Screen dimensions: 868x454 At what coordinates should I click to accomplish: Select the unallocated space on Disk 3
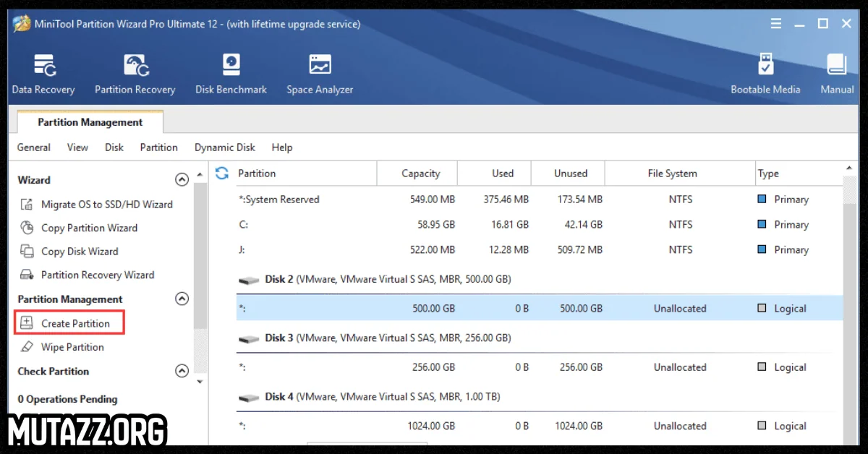[x=506, y=367]
